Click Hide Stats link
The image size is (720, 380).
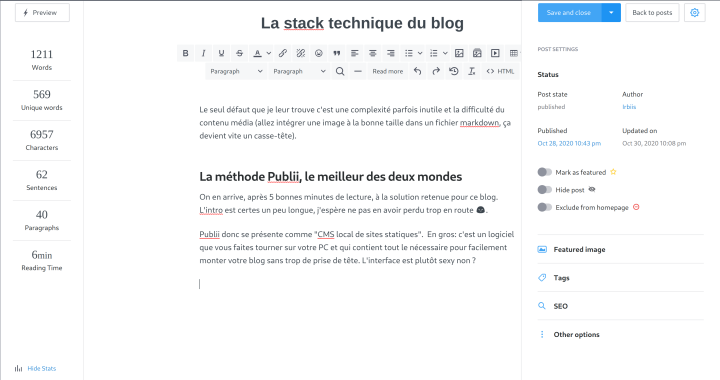[42, 368]
